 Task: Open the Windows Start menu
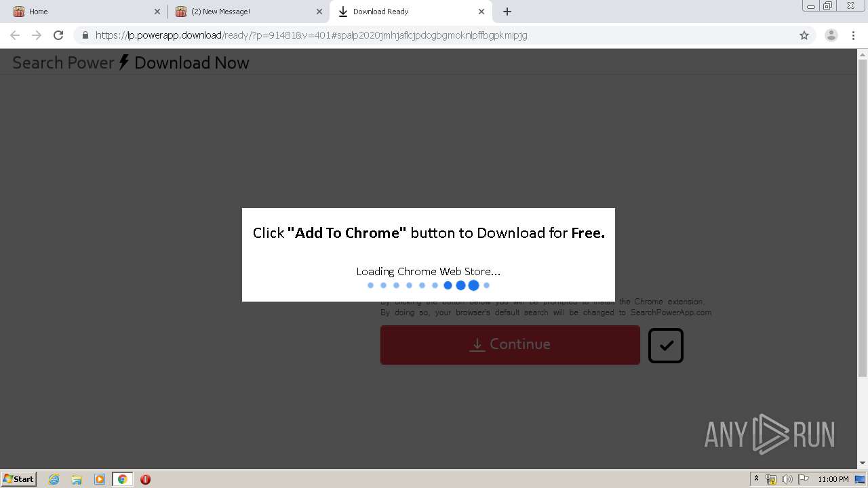click(x=19, y=479)
